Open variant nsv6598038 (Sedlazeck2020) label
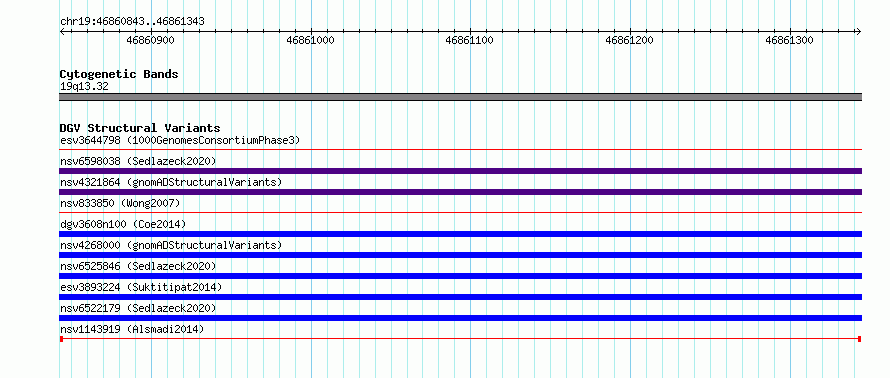890x378 pixels. [138, 161]
